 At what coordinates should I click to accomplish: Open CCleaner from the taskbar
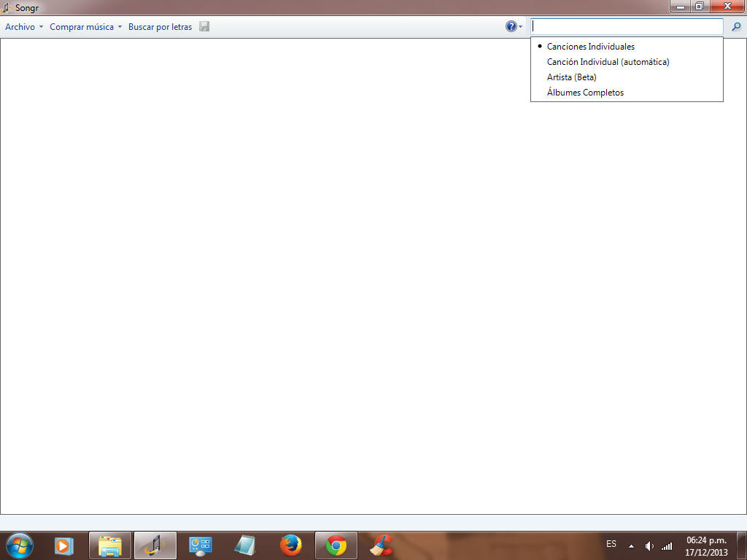tap(381, 545)
